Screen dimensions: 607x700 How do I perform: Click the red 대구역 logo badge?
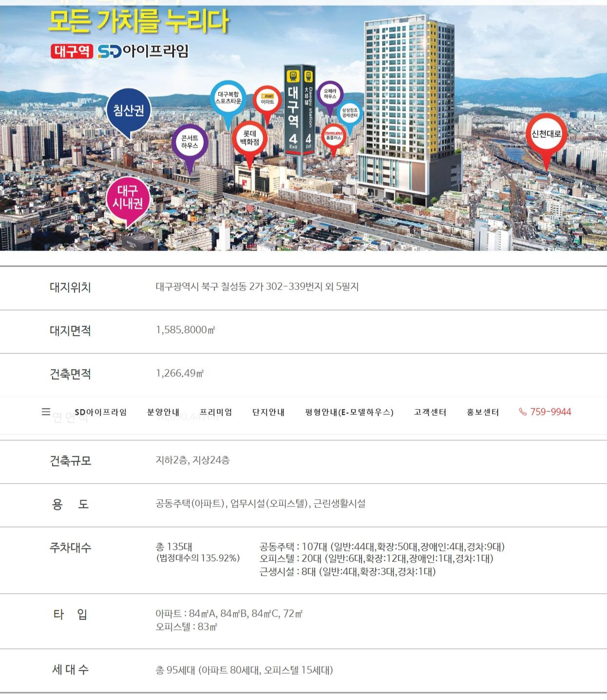pyautogui.click(x=72, y=51)
